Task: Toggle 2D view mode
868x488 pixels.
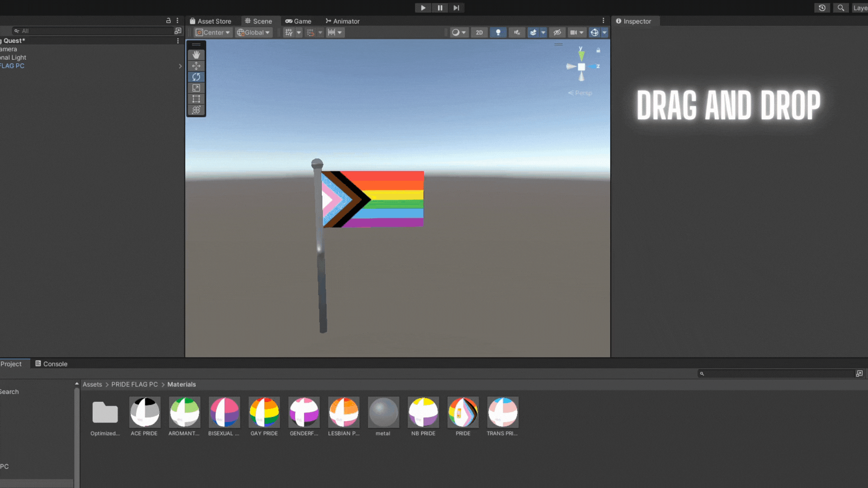Action: point(479,33)
